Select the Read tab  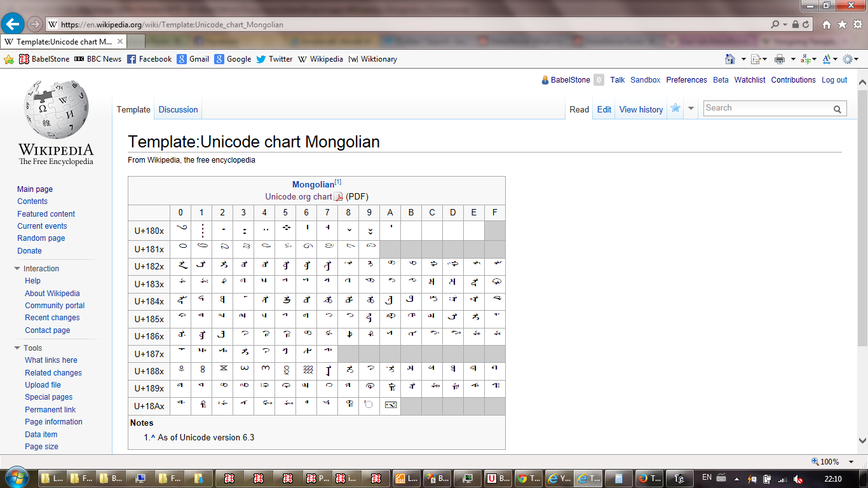click(580, 110)
